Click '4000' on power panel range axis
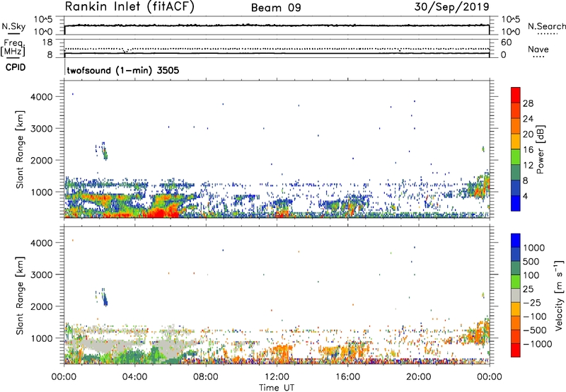The image size is (566, 392). [x=42, y=97]
